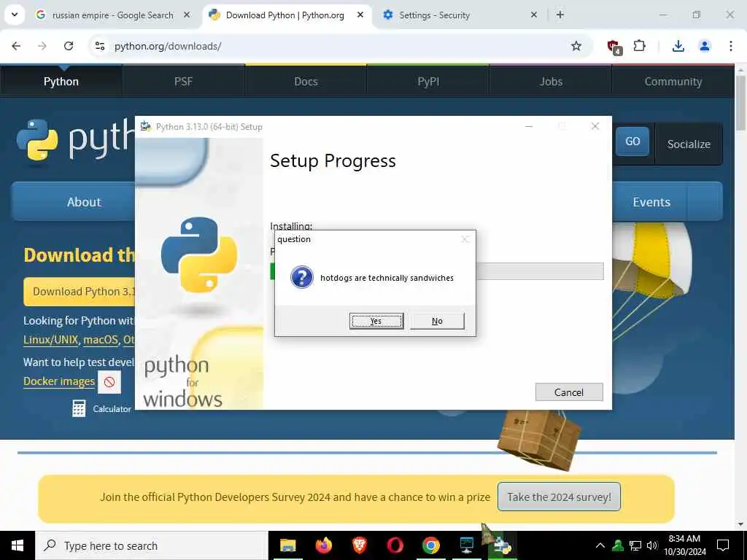Close the russian empire Google Search tab
The image size is (747, 560).
click(x=187, y=15)
